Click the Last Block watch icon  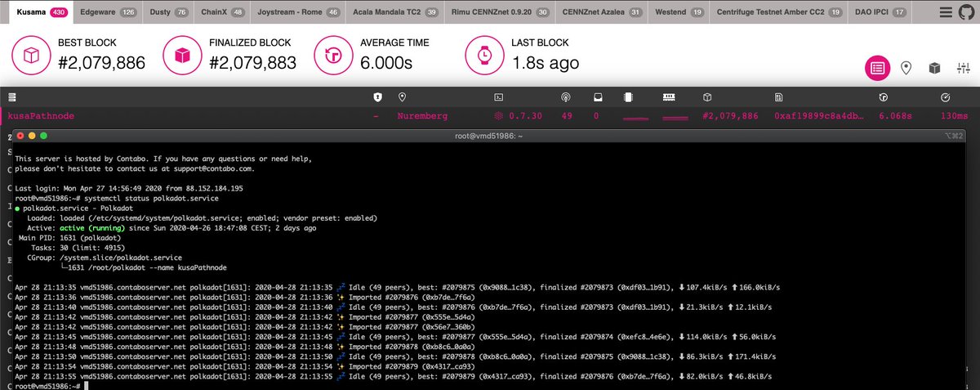[x=484, y=55]
